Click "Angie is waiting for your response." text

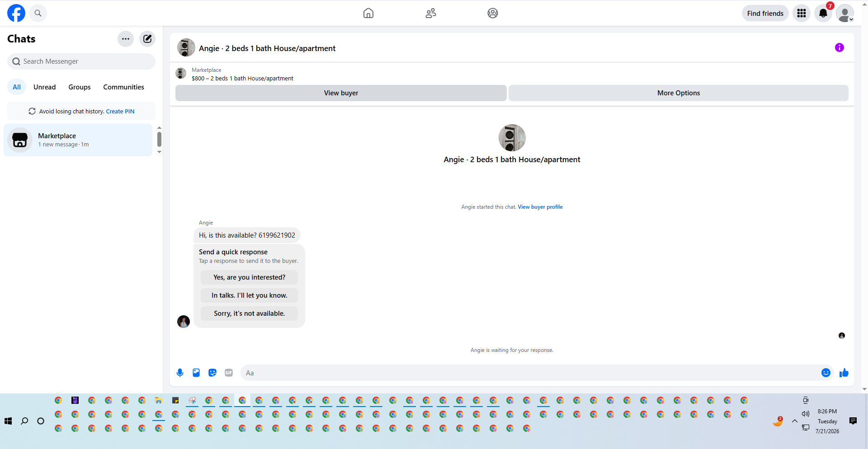pos(512,350)
